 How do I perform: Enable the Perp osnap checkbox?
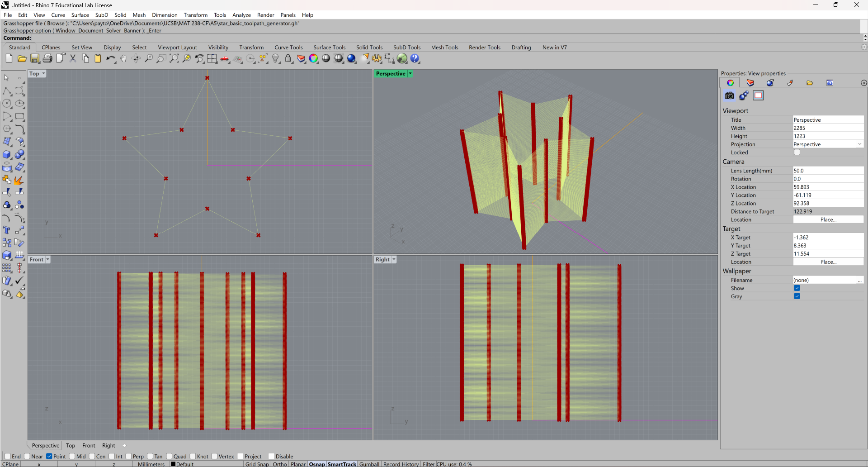coord(129,456)
